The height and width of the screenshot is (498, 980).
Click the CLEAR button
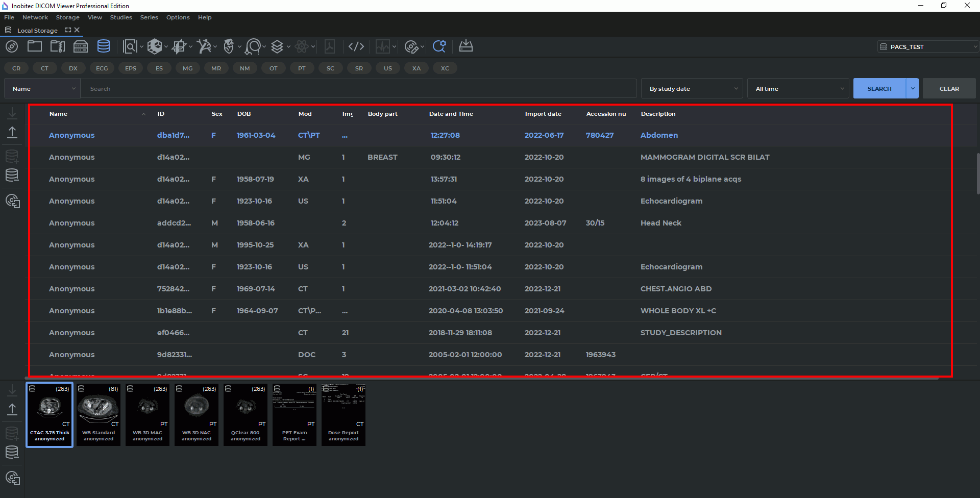coord(949,89)
